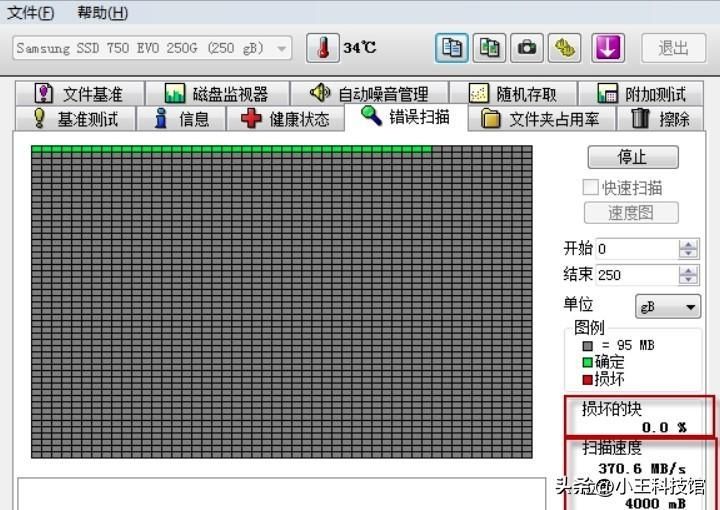Click the purple down-arrow minimize icon
The image size is (720, 510).
pos(608,48)
